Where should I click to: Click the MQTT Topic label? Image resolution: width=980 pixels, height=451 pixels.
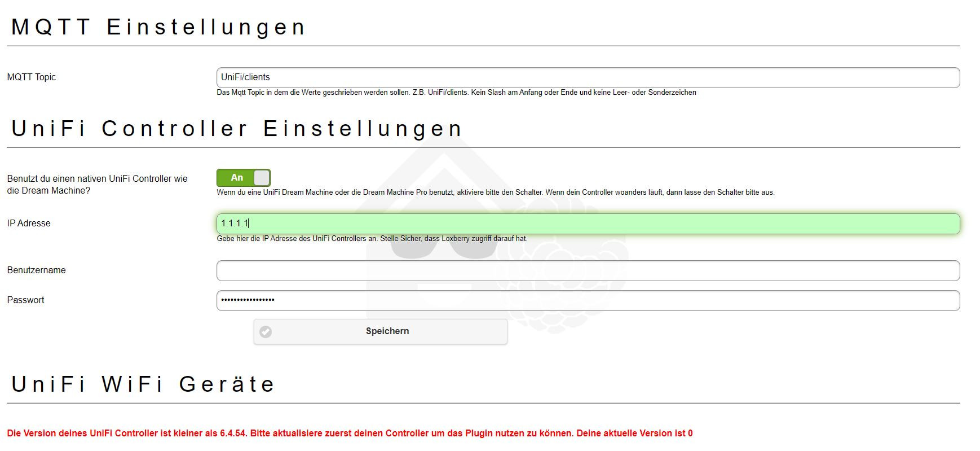[x=32, y=77]
